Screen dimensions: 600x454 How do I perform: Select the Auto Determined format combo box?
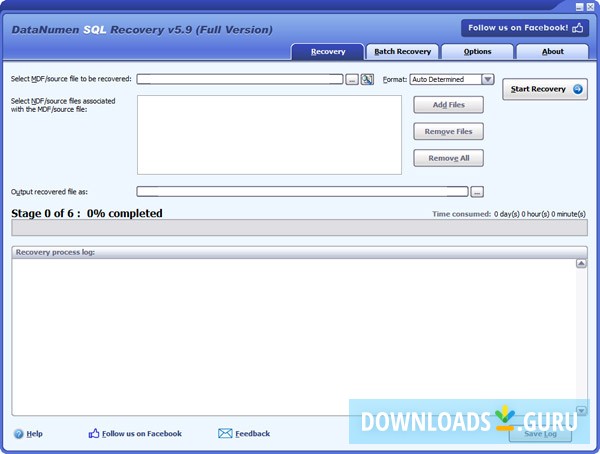[452, 79]
